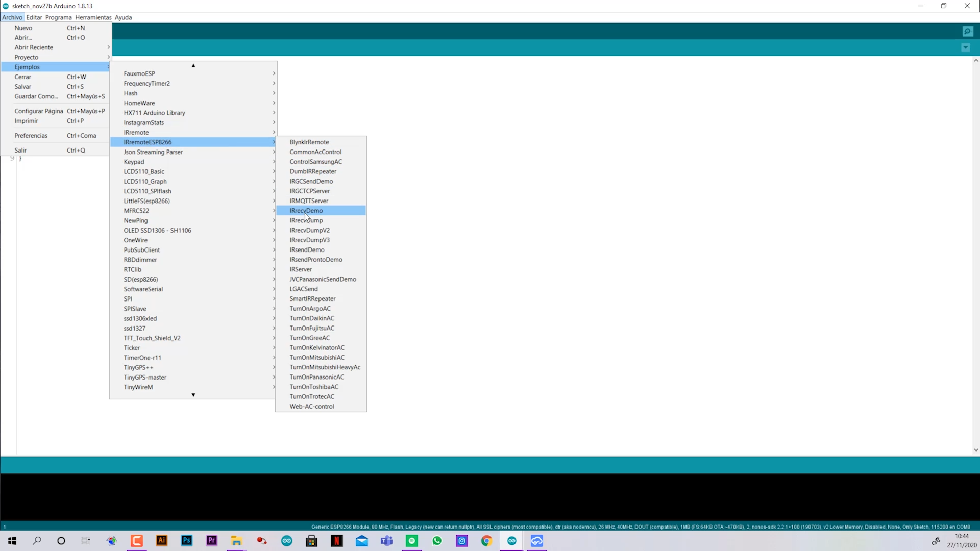Open the IRrecvDumpV2 example
Image resolution: width=980 pixels, height=551 pixels.
click(x=321, y=230)
